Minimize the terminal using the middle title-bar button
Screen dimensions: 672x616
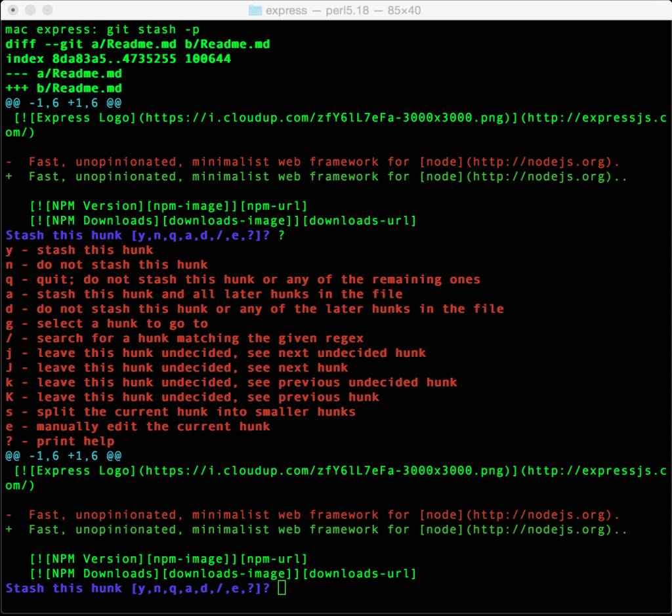click(30, 10)
